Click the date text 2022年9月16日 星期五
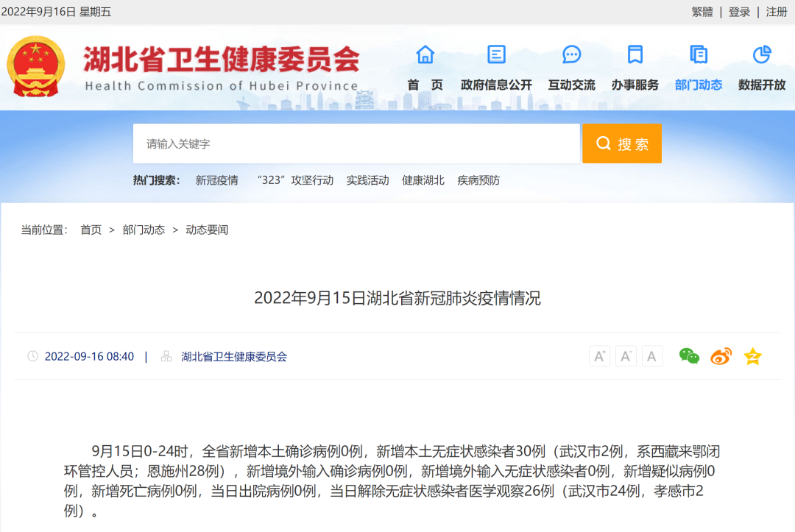The image size is (795, 532). click(x=56, y=12)
